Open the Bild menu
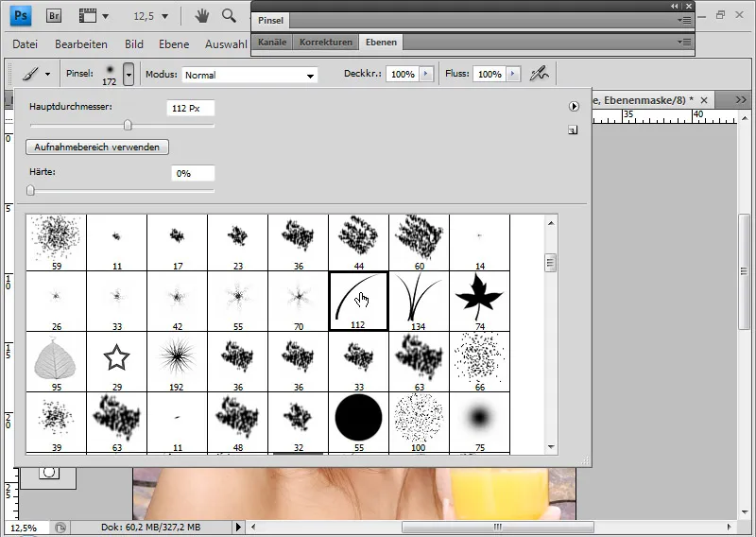This screenshot has width=756, height=537. (x=133, y=44)
